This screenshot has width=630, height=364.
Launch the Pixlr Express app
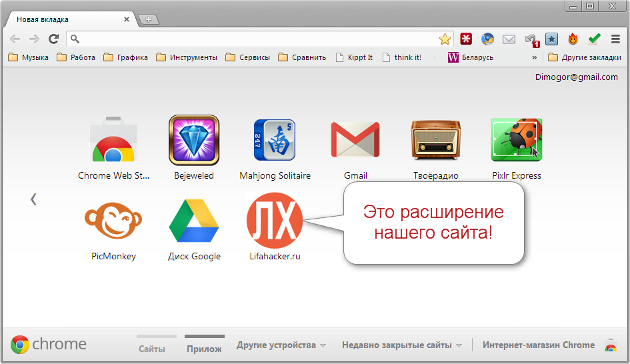tap(516, 141)
